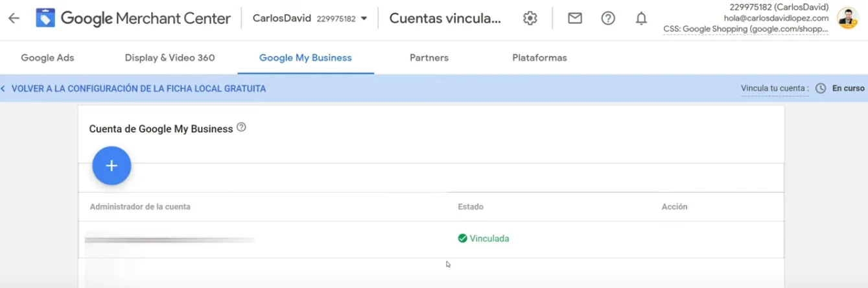Click the Cuentas vincula... page title
Image resolution: width=868 pixels, height=288 pixels.
point(445,18)
